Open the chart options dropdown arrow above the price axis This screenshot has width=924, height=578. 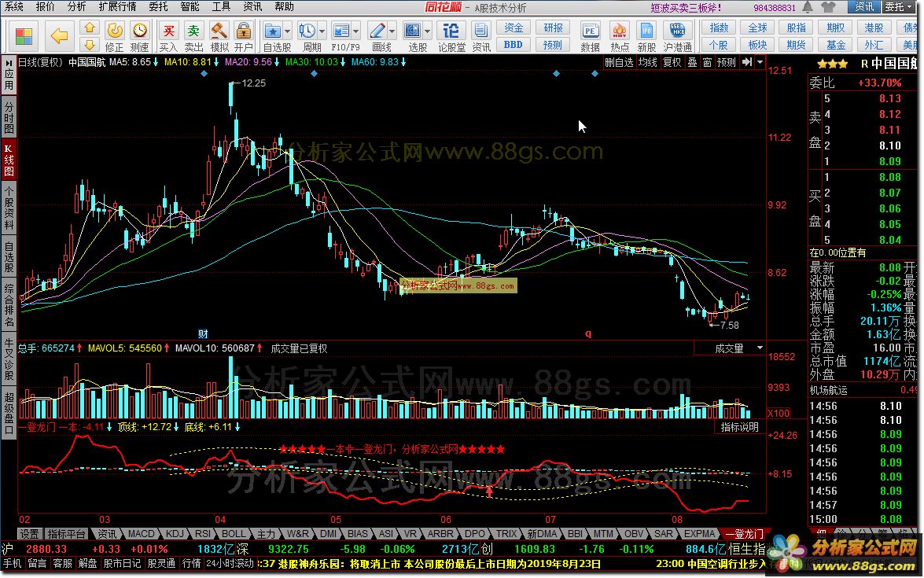click(760, 62)
